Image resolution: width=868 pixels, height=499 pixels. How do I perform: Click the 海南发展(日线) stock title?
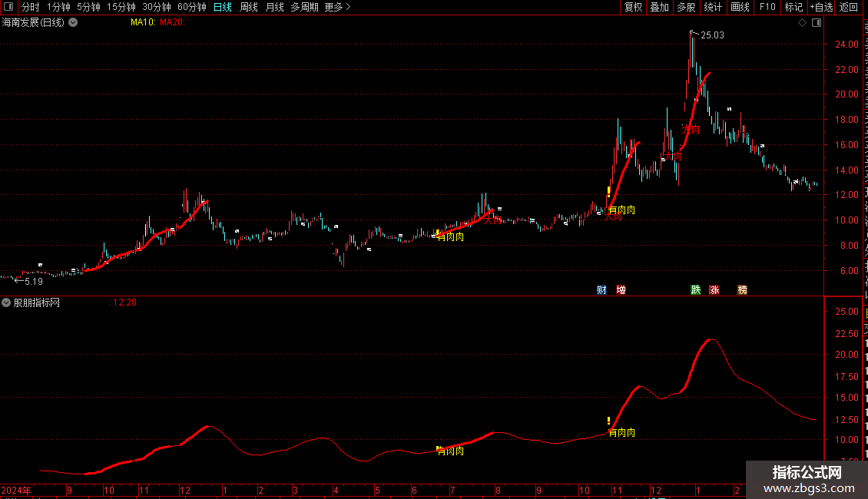(33, 23)
